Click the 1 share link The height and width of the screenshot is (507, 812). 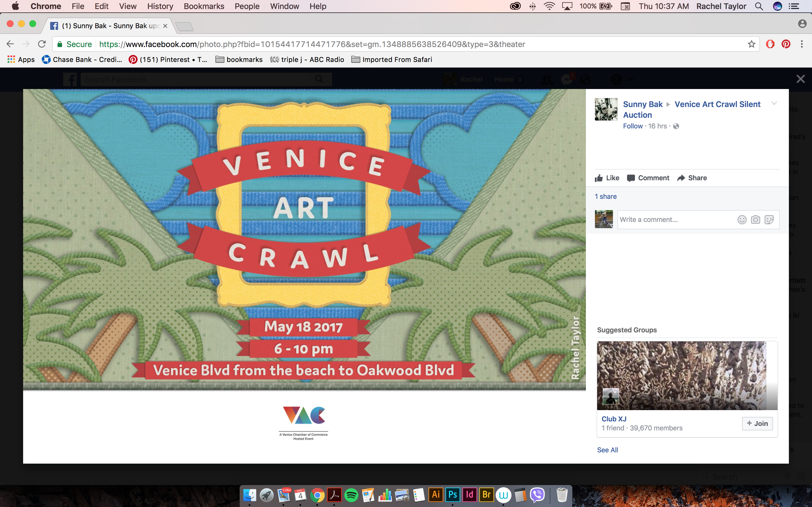[605, 197]
